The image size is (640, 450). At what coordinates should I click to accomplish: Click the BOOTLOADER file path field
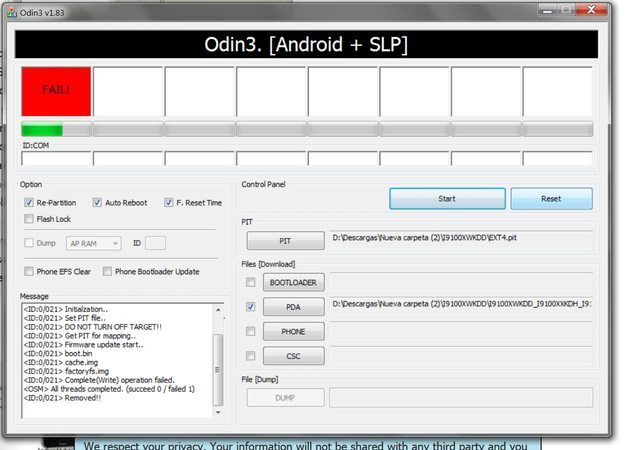pyautogui.click(x=461, y=282)
